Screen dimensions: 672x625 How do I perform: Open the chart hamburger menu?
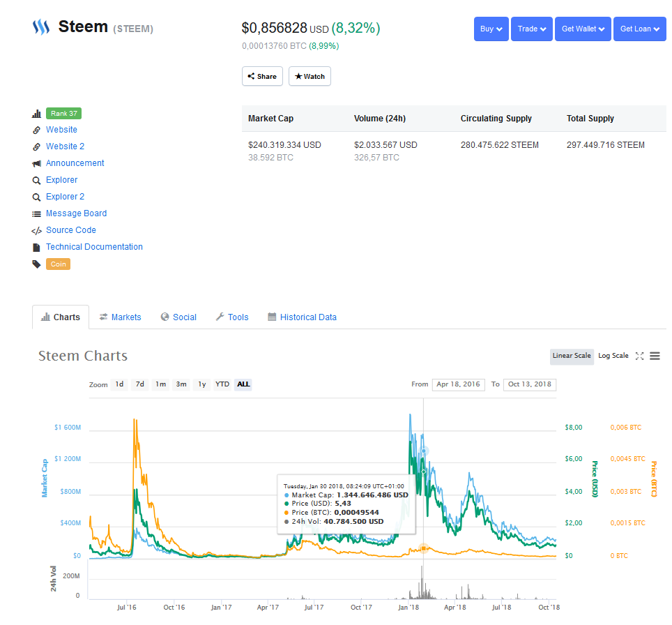coord(655,356)
